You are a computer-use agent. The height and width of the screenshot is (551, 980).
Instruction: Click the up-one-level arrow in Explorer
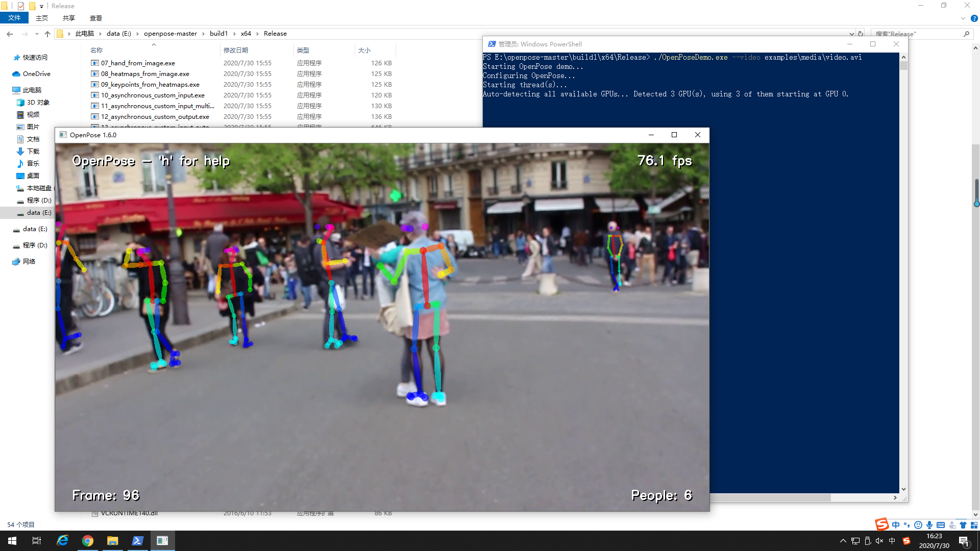click(47, 33)
